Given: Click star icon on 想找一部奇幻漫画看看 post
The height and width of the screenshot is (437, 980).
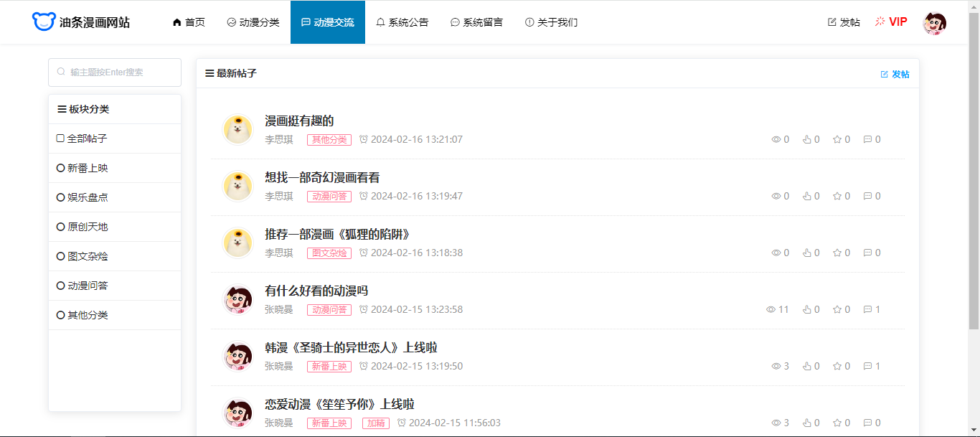Looking at the screenshot, I should coord(837,196).
